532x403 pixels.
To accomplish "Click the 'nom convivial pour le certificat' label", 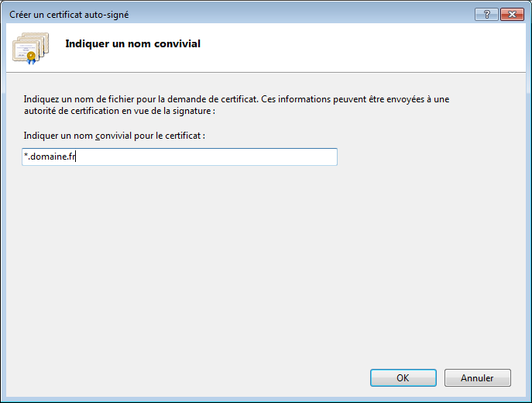I will (137, 136).
